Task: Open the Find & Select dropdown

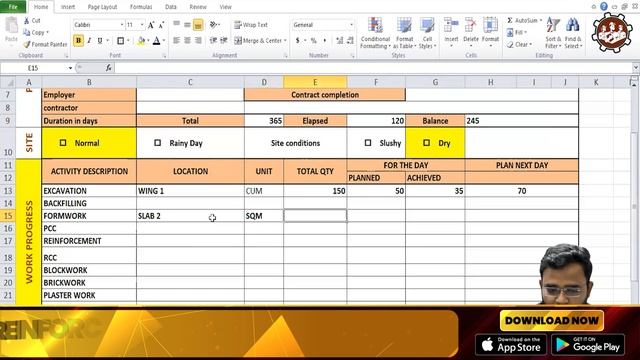Action: pos(573,33)
